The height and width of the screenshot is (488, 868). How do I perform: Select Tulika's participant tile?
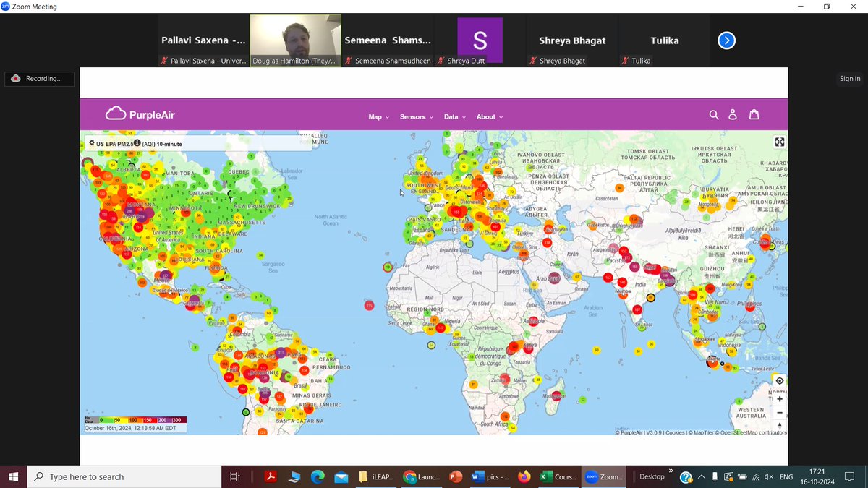click(x=664, y=40)
